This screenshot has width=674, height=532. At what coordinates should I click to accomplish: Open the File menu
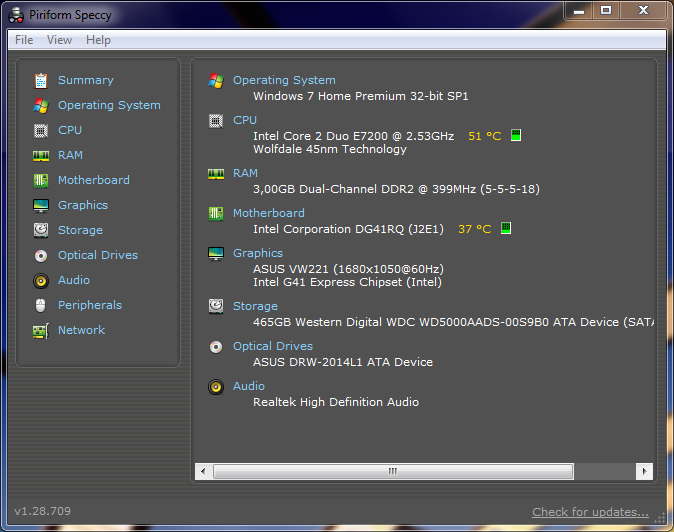24,40
